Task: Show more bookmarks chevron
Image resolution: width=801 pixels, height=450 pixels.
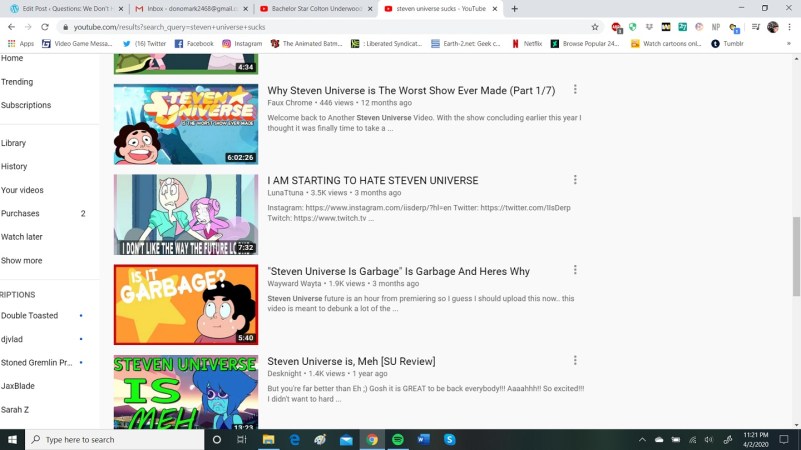Action: pyautogui.click(x=789, y=44)
